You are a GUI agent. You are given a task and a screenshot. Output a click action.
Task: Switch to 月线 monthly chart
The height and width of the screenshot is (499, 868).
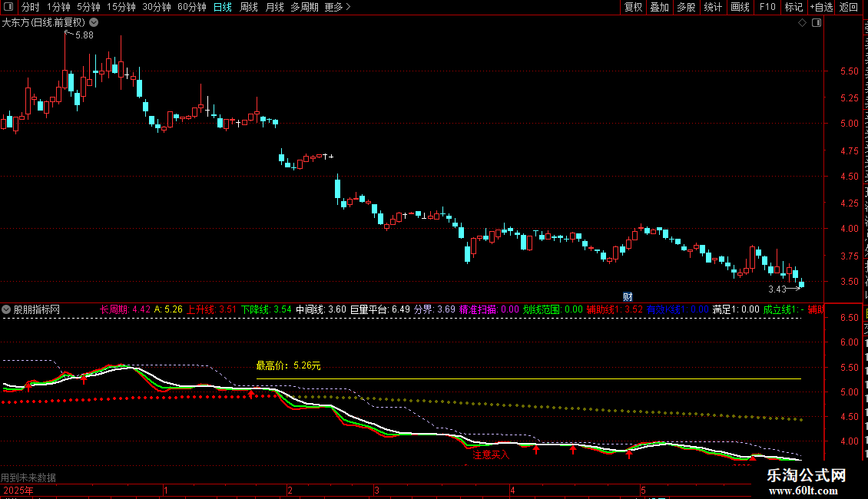pos(274,7)
